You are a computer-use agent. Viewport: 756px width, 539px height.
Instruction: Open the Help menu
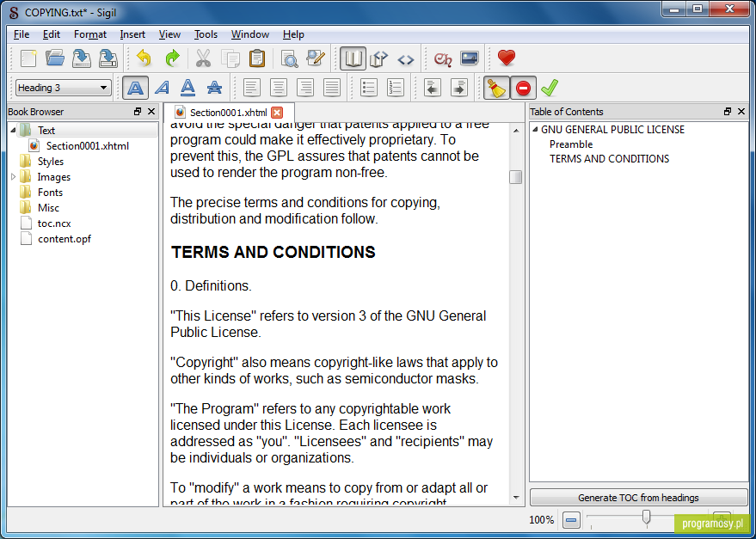click(x=293, y=34)
